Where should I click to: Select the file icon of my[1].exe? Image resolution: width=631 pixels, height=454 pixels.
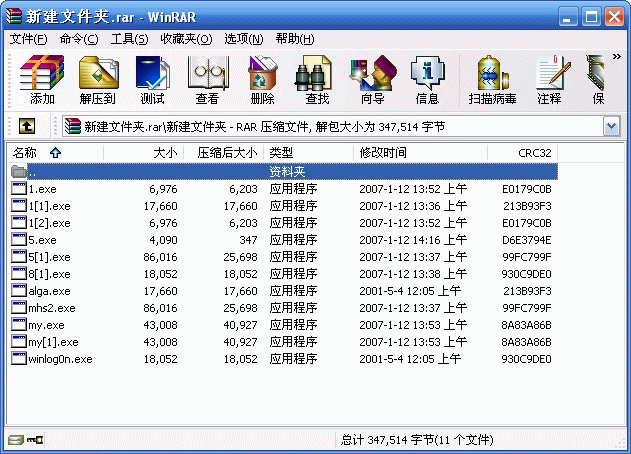click(19, 341)
